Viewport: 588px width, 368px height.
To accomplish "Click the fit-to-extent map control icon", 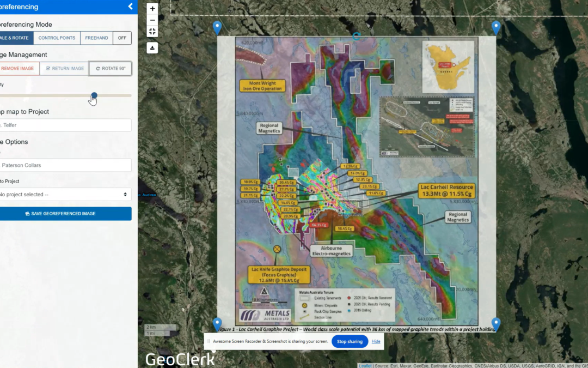I will pyautogui.click(x=152, y=32).
